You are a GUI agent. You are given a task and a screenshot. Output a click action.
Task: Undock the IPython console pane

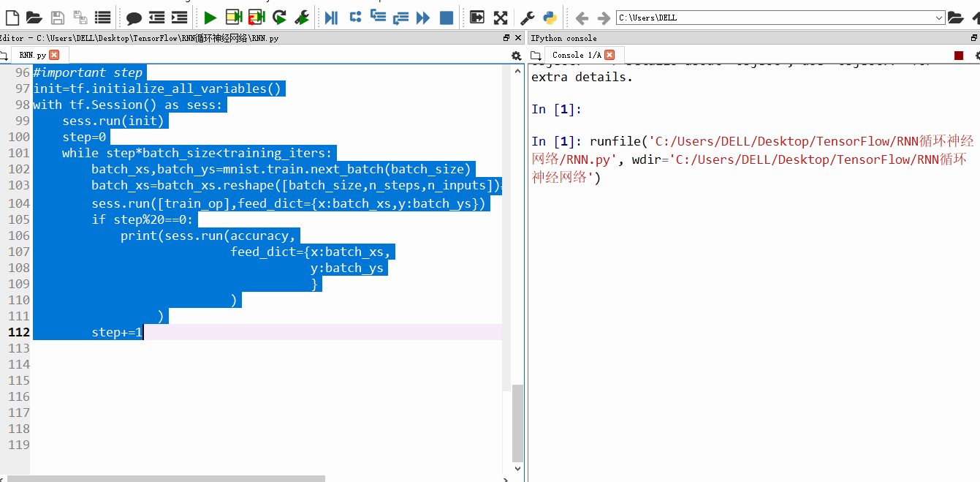click(x=975, y=37)
